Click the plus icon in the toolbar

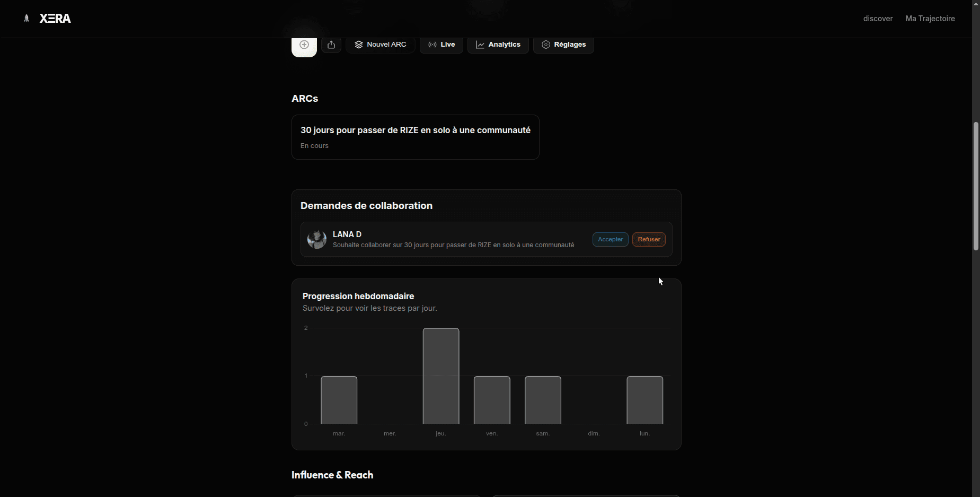pos(304,45)
